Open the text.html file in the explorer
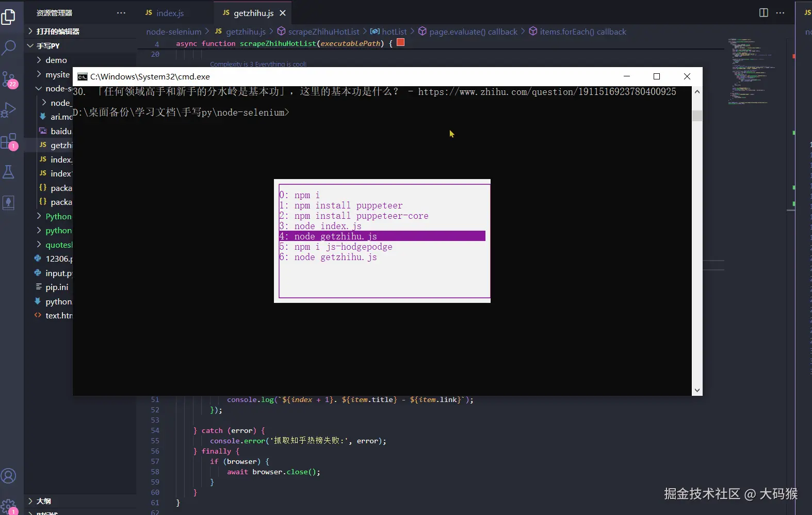812x515 pixels. pos(54,316)
